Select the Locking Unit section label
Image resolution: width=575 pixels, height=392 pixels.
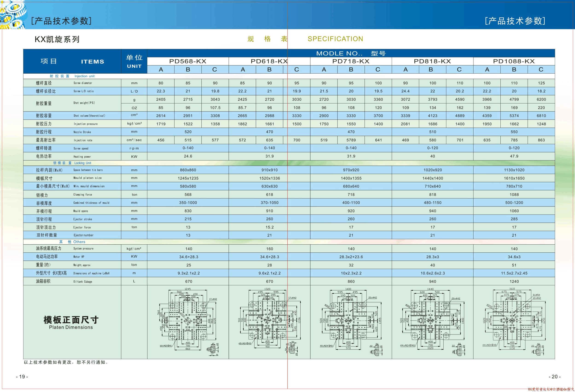click(x=83, y=163)
